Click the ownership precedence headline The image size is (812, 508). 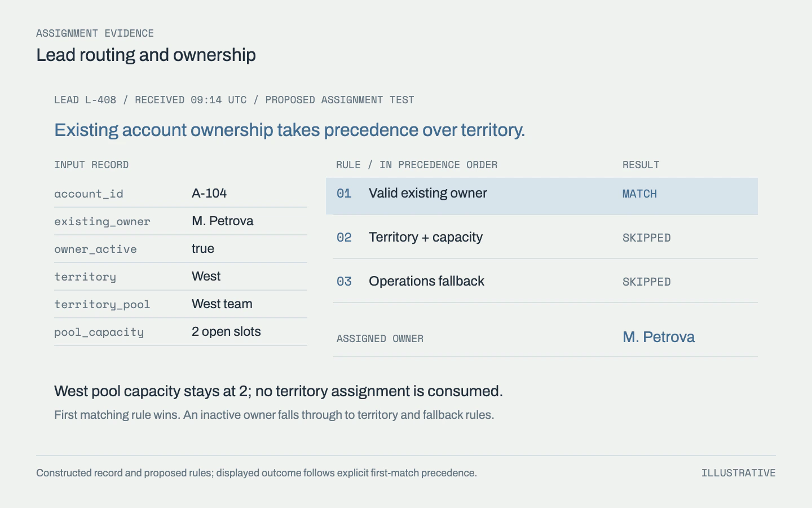[290, 130]
